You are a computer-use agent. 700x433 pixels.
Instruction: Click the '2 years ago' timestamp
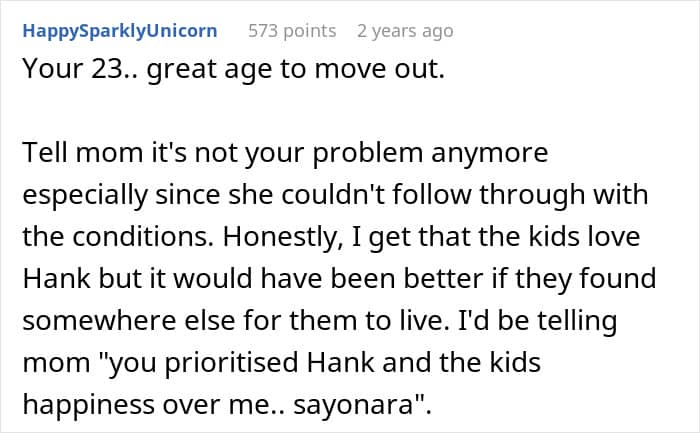click(405, 31)
